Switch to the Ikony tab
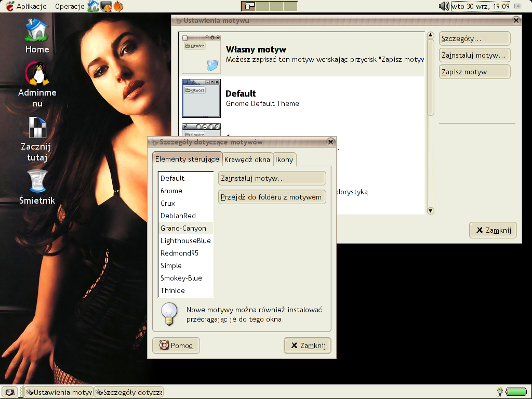Image resolution: width=532 pixels, height=399 pixels. 284,159
